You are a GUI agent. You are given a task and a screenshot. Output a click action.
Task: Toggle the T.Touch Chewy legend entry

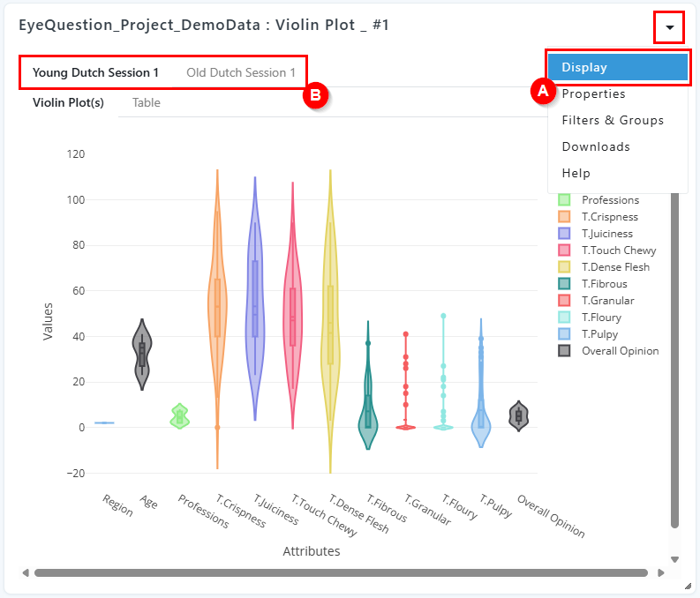pyautogui.click(x=607, y=250)
